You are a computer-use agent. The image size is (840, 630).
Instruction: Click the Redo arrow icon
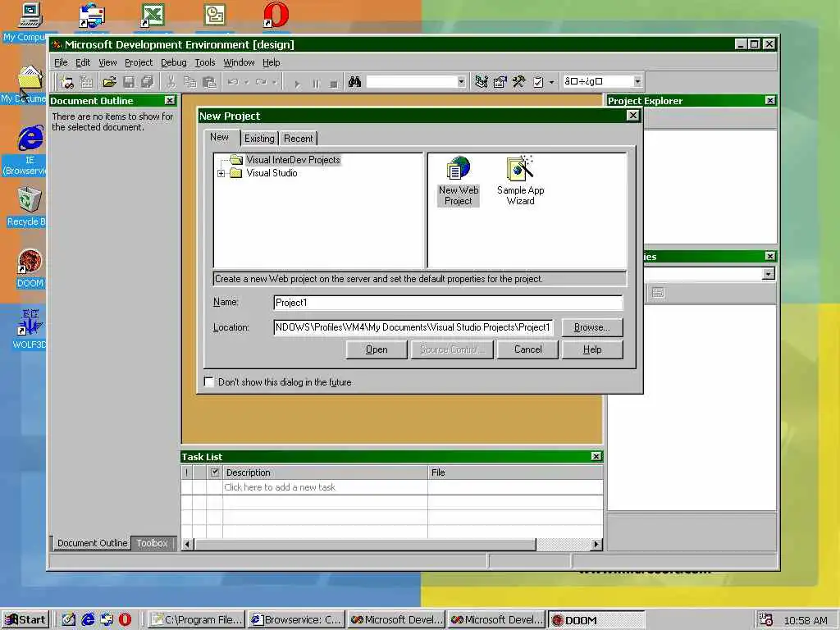click(x=262, y=82)
